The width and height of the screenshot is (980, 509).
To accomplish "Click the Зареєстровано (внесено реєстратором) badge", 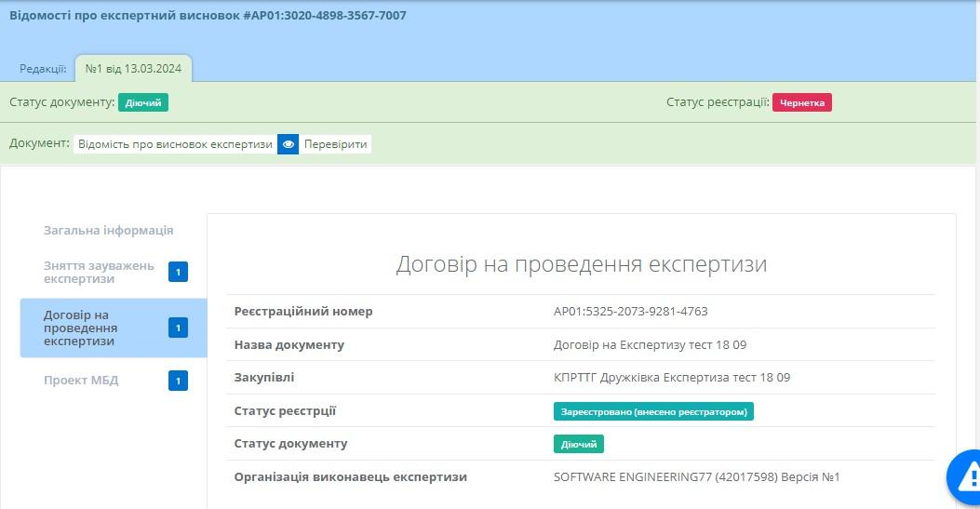I will point(653,411).
